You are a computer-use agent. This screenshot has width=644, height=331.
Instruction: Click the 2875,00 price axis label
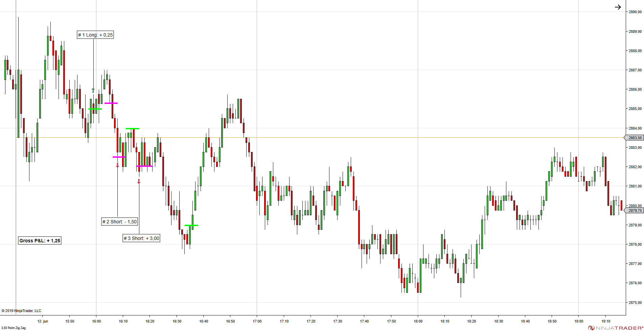pyautogui.click(x=635, y=303)
